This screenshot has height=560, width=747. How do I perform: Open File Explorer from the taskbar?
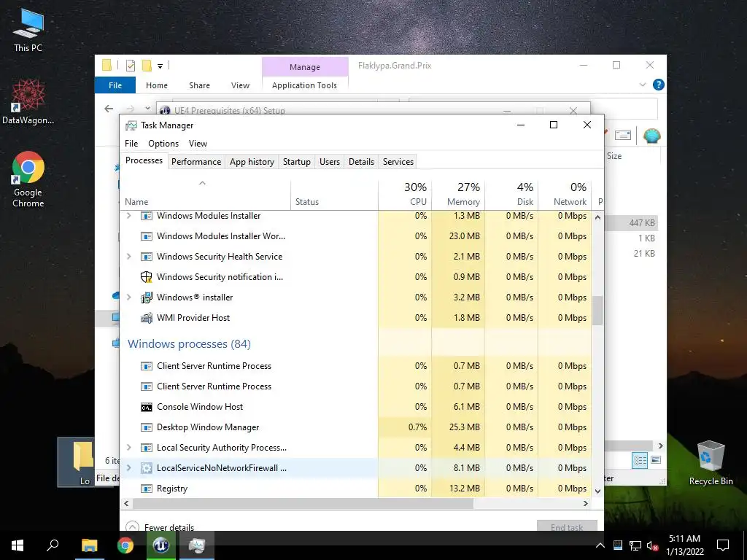(89, 545)
